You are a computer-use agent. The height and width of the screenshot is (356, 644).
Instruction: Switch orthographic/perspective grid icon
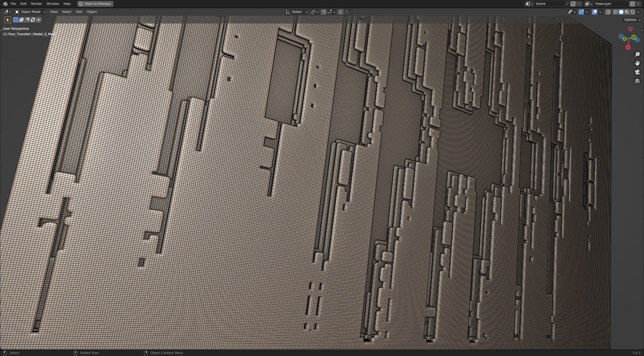(x=637, y=81)
